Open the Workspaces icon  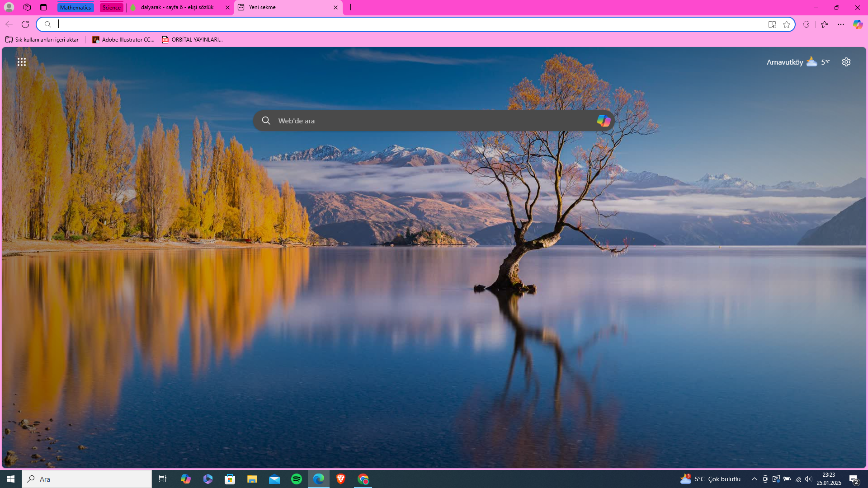click(x=27, y=7)
